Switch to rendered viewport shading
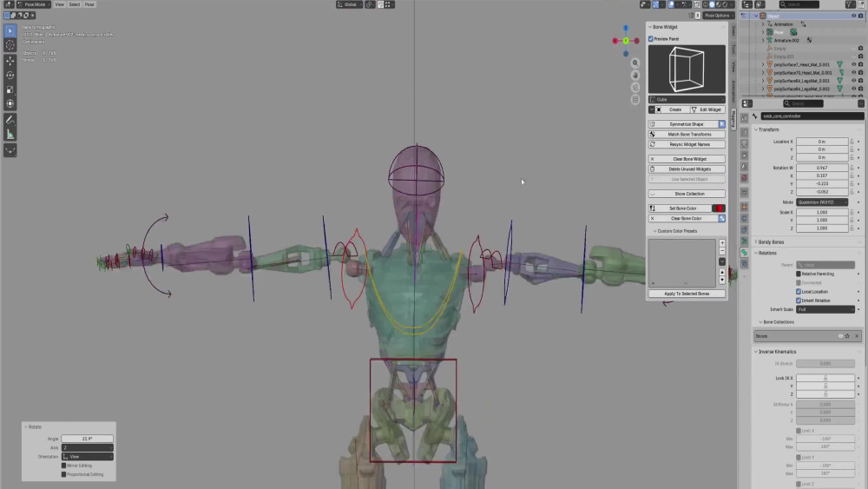The width and height of the screenshot is (868, 489). click(x=725, y=4)
